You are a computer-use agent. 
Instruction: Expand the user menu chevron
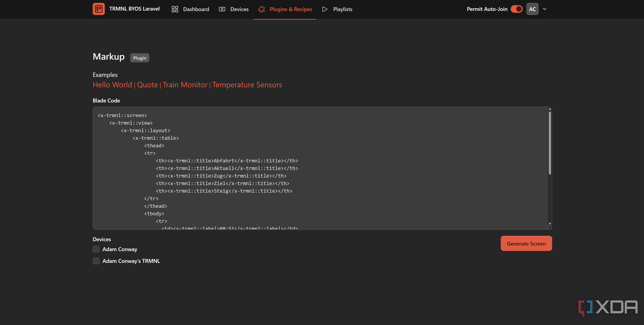click(x=544, y=9)
